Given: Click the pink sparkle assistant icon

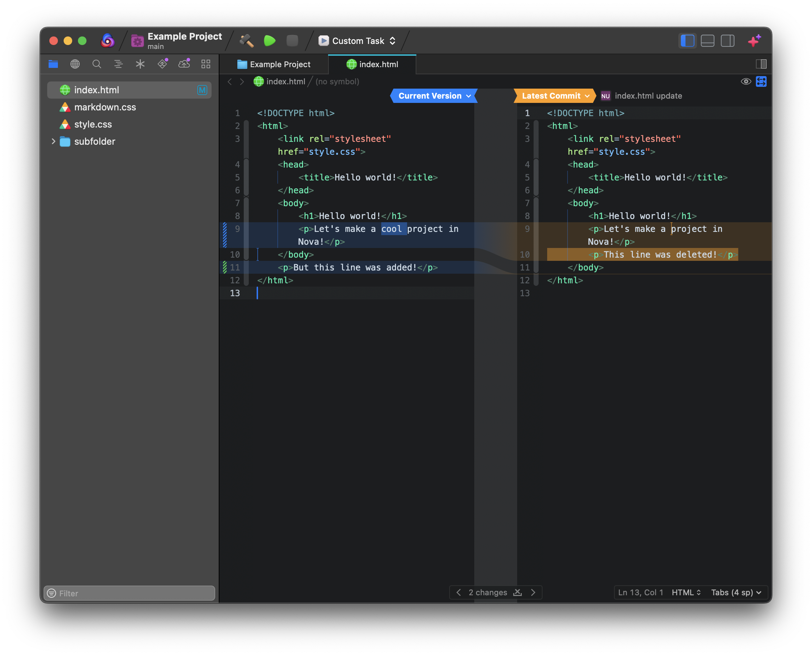Looking at the screenshot, I should click(754, 40).
